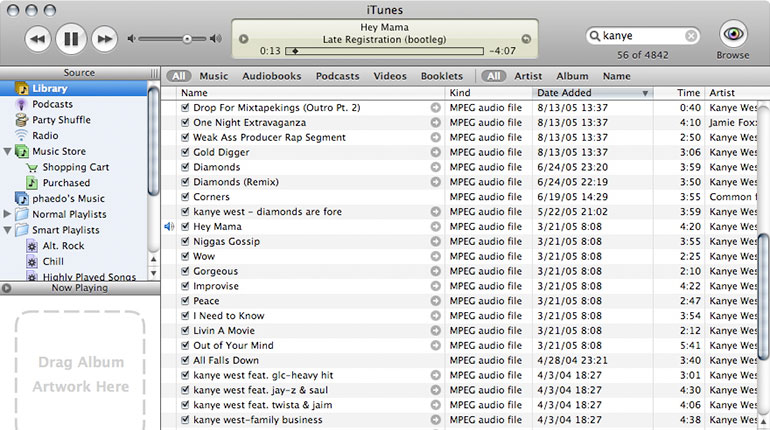Click the song progress bar
The image size is (770, 430).
(x=385, y=51)
